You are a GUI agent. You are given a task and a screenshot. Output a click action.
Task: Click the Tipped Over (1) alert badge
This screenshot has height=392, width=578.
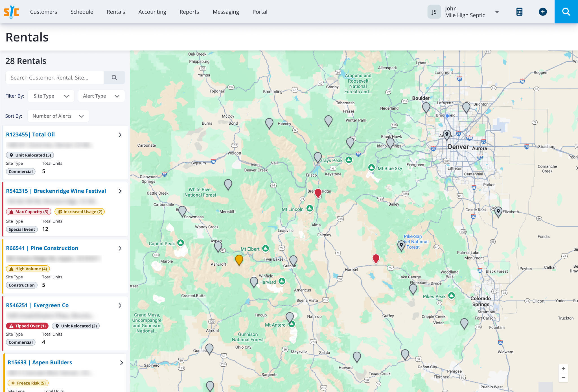27,326
